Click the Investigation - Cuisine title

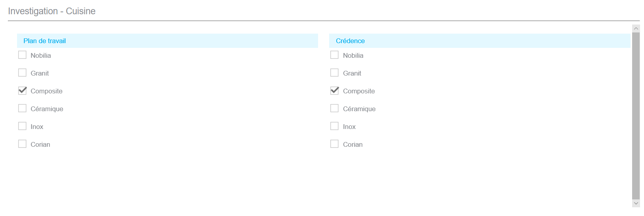tap(52, 11)
